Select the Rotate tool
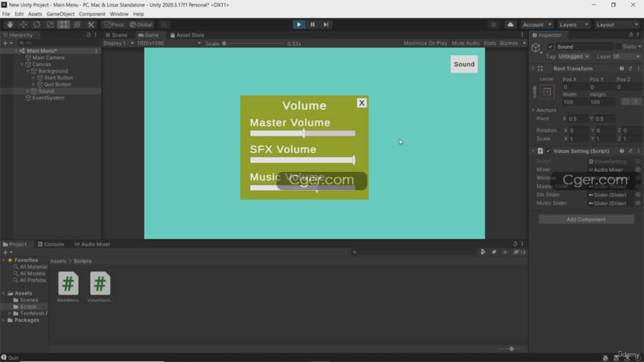The height and width of the screenshot is (362, 644). [37, 25]
